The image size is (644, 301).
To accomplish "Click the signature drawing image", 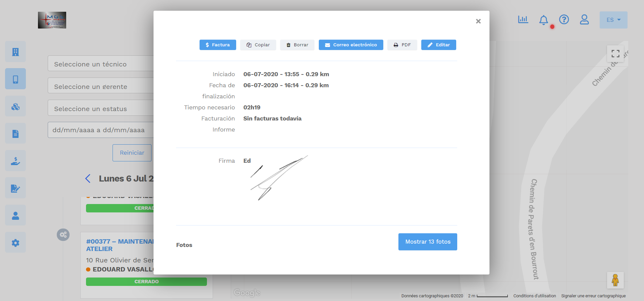I will click(279, 178).
